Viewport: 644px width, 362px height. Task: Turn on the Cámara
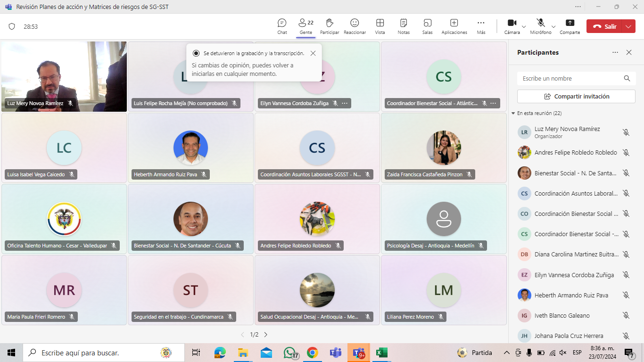coord(512,26)
